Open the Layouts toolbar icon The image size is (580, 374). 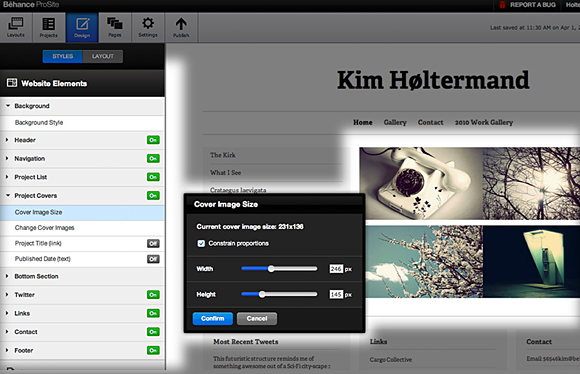(16, 27)
